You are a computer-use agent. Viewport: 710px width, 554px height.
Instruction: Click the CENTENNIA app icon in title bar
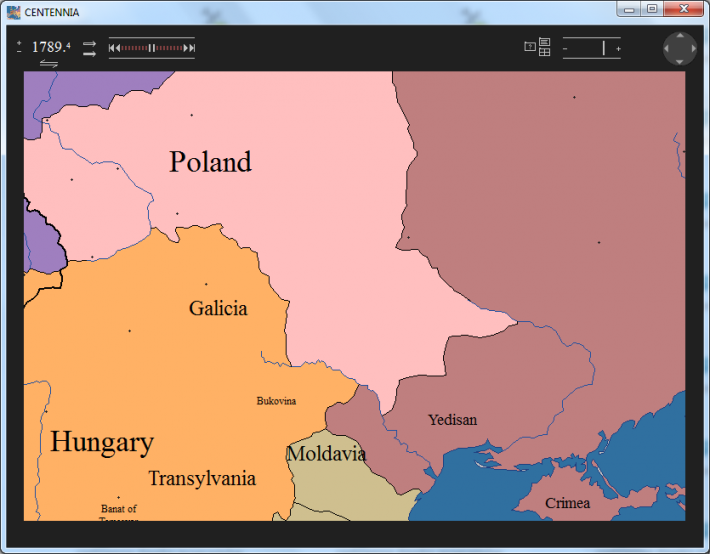[14, 12]
